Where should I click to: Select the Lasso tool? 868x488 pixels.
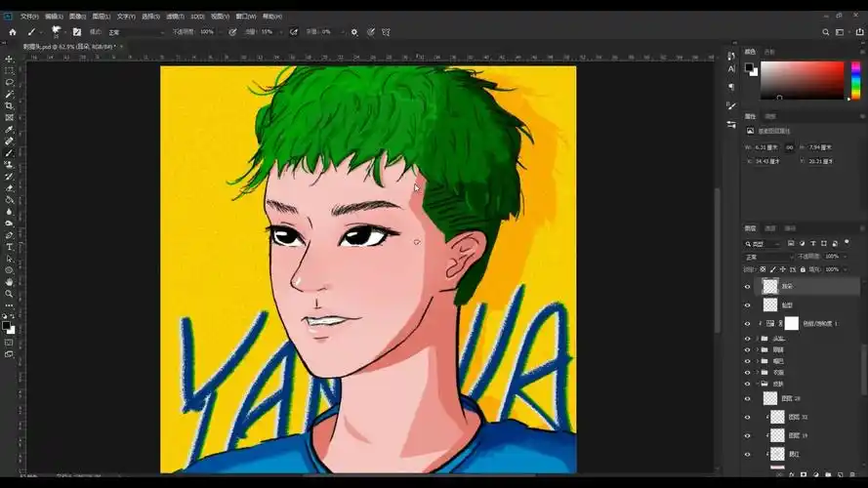[x=10, y=82]
